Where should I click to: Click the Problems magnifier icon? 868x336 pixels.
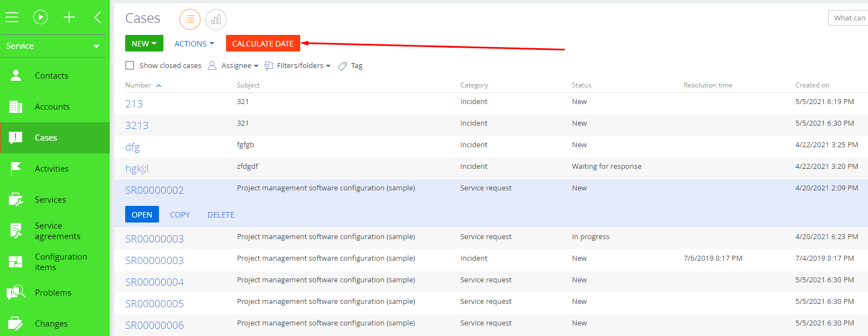pyautogui.click(x=16, y=293)
